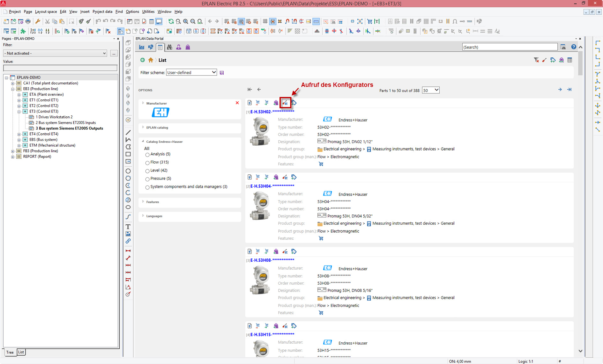
Task: Save the current filter scheme
Action: point(222,72)
